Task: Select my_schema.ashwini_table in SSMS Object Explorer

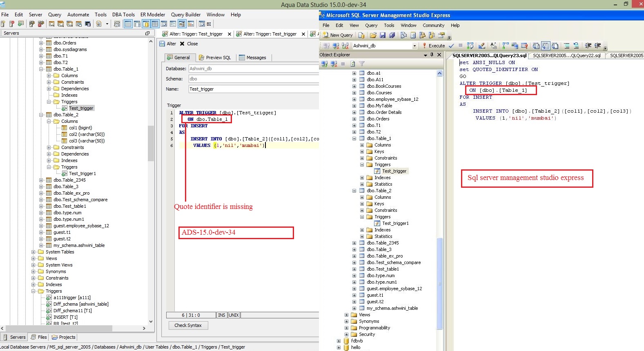Action: click(392, 308)
